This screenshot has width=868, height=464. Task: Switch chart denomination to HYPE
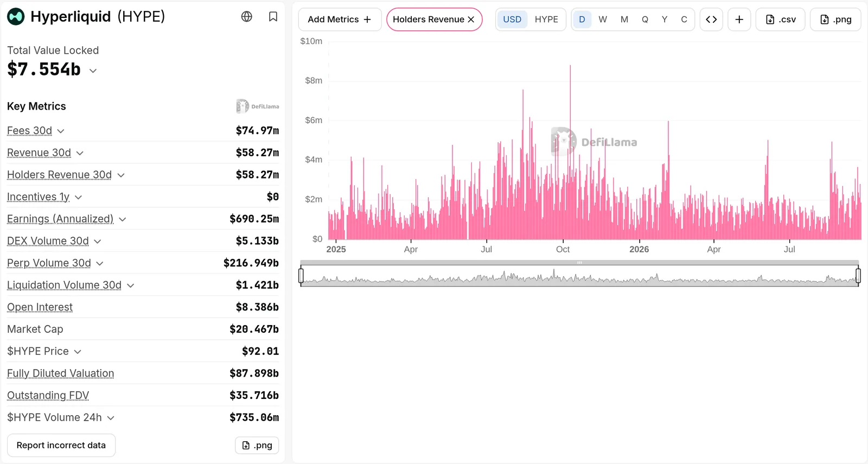point(546,20)
